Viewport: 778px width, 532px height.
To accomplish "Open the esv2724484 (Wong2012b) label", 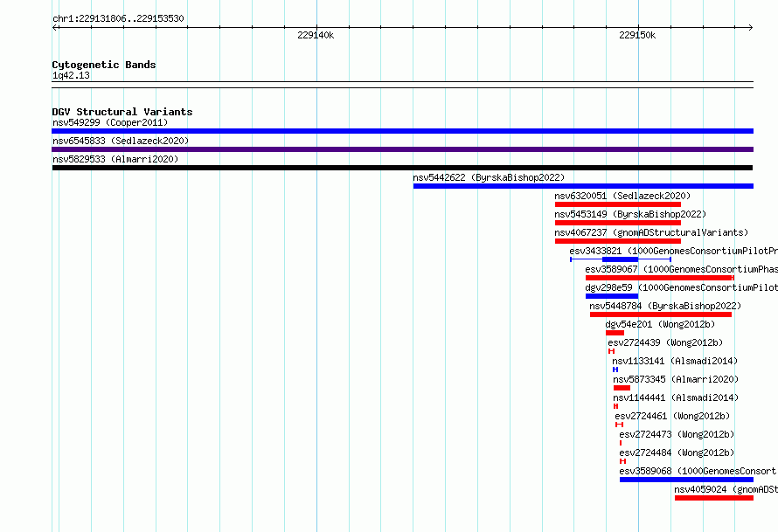I will pos(677,453).
